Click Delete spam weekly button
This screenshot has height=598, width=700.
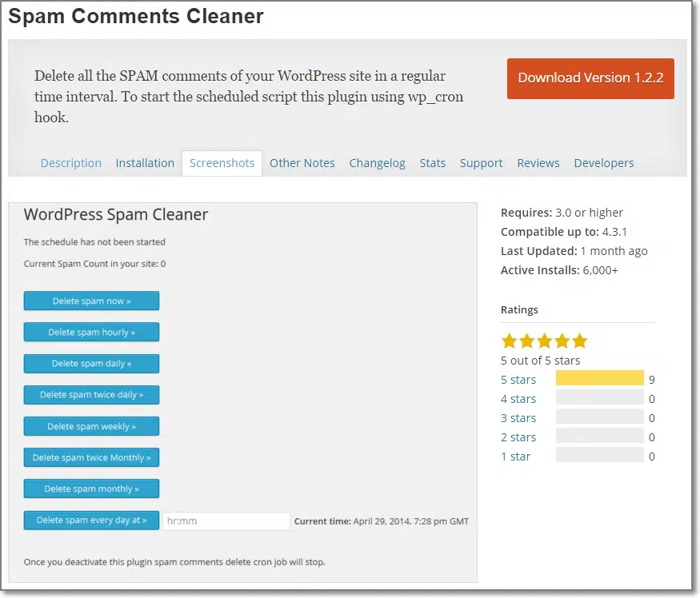[91, 426]
